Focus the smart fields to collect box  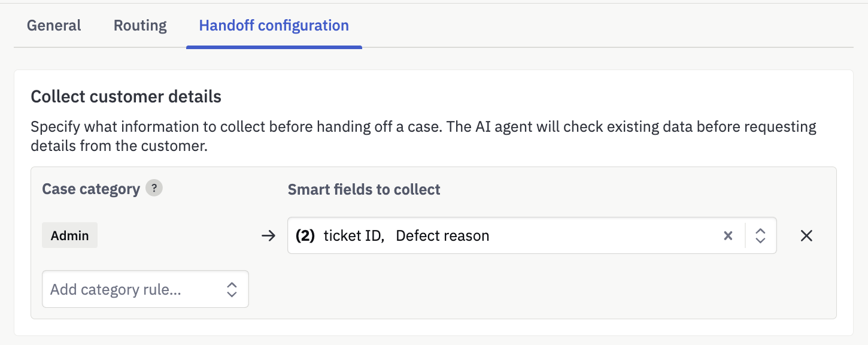pos(532,235)
